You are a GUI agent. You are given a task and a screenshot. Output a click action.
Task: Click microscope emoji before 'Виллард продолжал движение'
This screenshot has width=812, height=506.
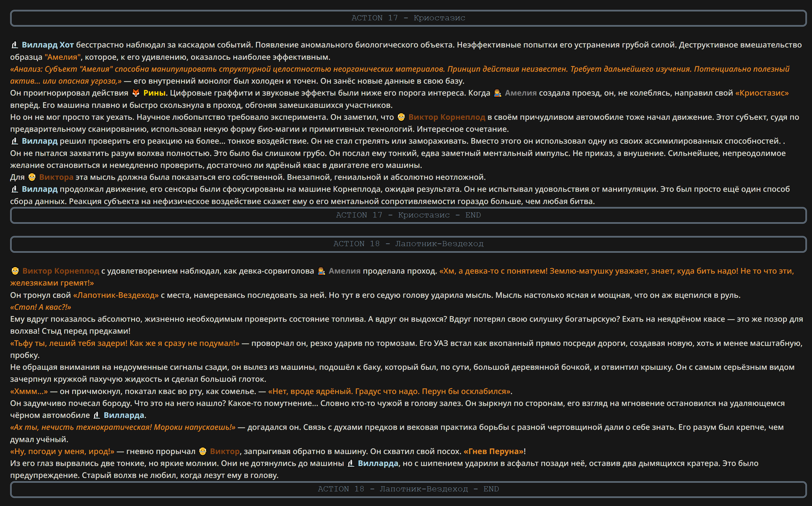(x=14, y=189)
